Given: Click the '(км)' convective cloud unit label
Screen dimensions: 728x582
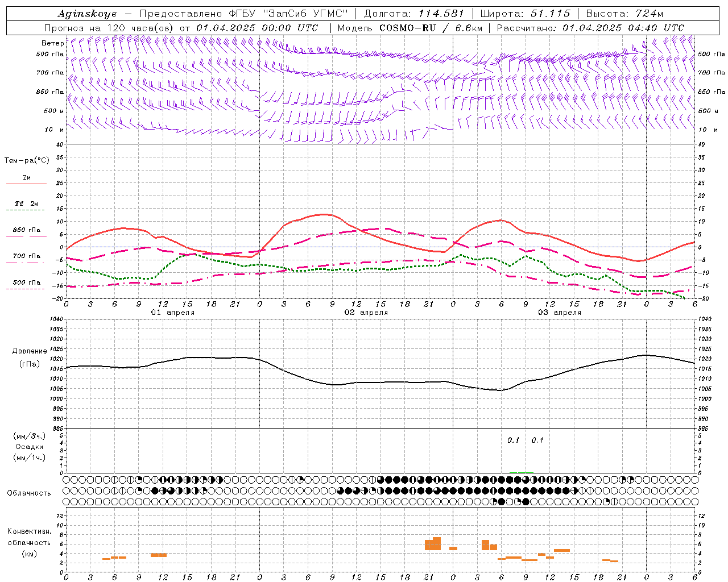Looking at the screenshot, I should pyautogui.click(x=30, y=554).
